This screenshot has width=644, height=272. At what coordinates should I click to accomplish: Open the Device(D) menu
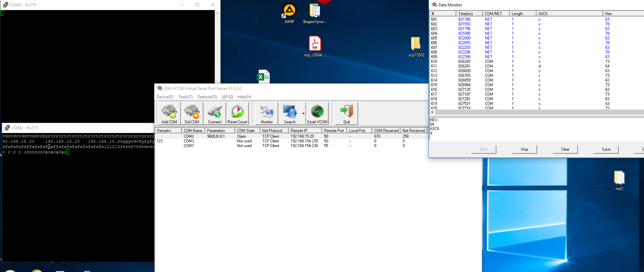click(x=165, y=97)
